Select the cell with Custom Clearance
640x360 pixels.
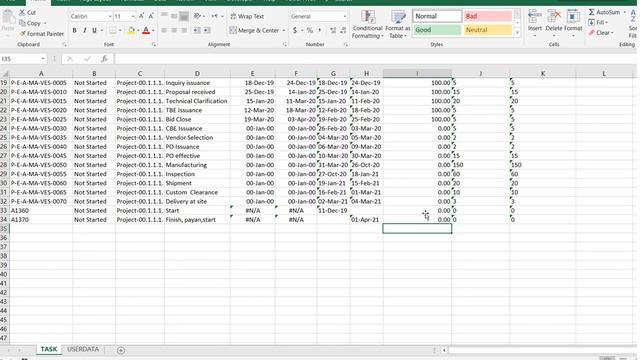[197, 192]
